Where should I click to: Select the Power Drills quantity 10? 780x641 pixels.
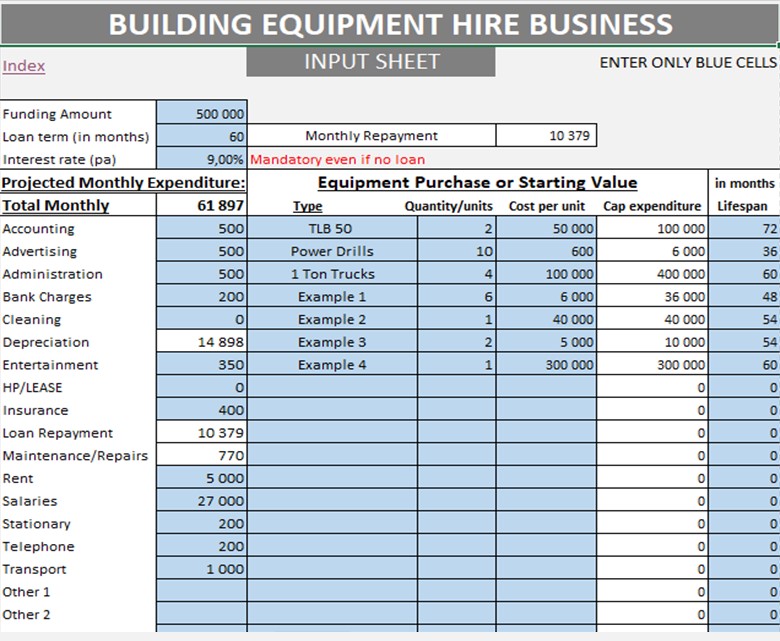[x=457, y=251]
